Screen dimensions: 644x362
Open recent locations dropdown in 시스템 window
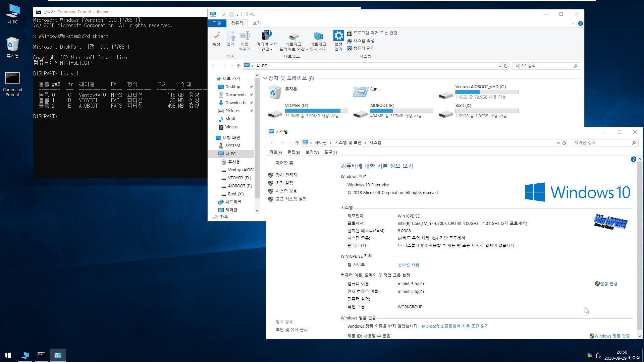point(290,143)
